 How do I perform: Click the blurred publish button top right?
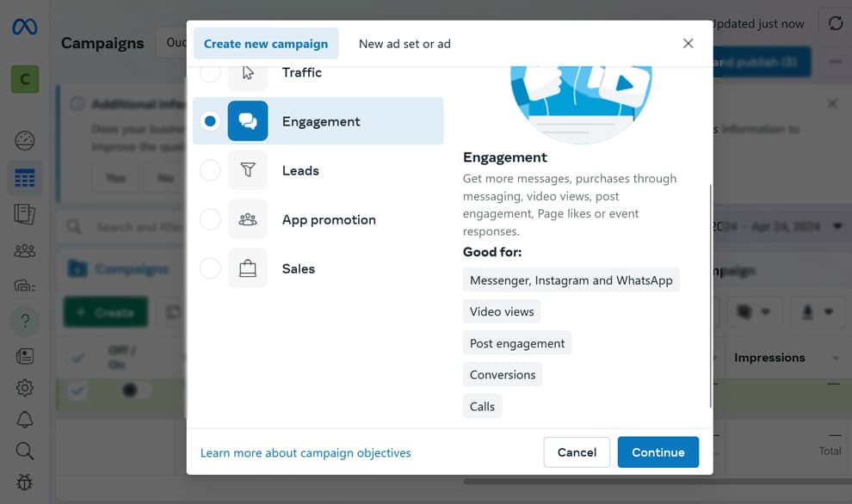(762, 62)
